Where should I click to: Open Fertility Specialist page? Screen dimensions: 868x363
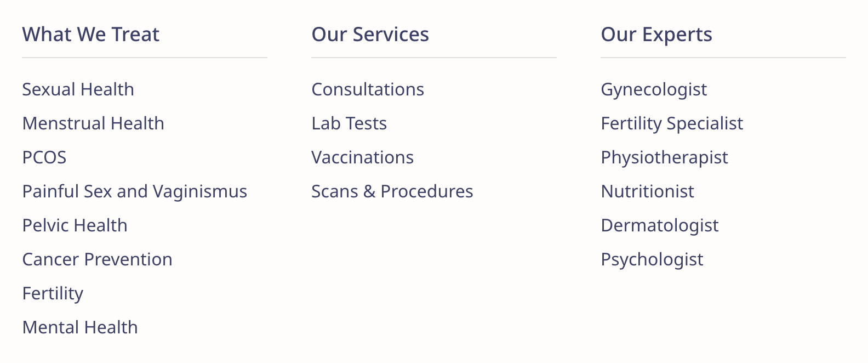tap(672, 123)
